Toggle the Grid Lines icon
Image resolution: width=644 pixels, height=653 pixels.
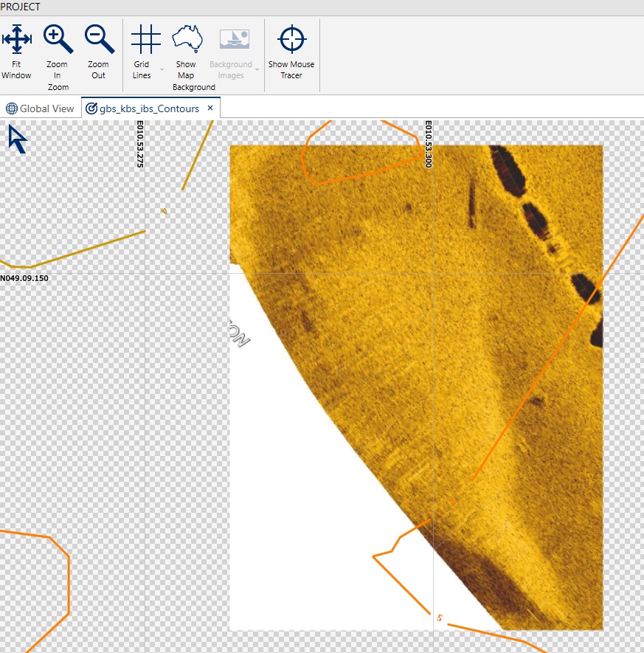(145, 39)
